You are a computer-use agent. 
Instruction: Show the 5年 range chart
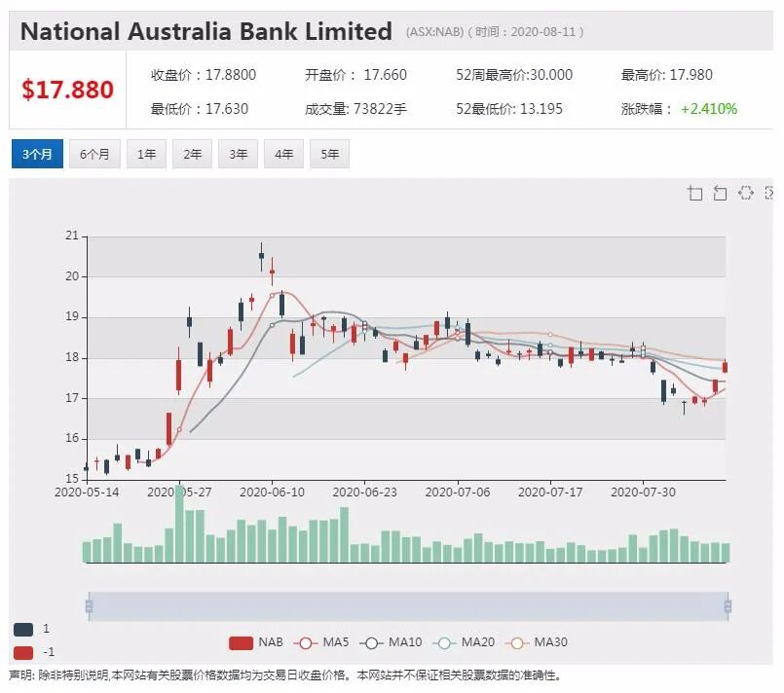pos(329,154)
